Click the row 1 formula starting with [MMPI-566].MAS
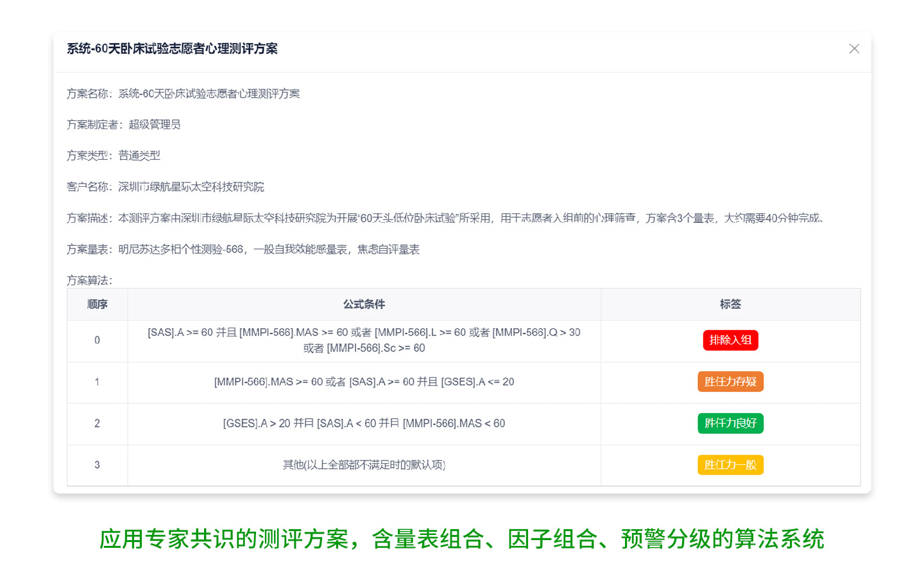This screenshot has width=924, height=578. (x=364, y=382)
